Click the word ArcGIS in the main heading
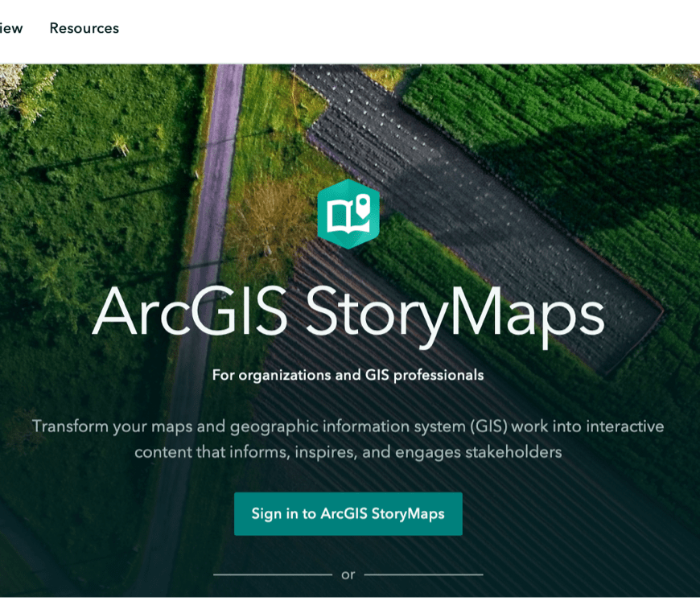The height and width of the screenshot is (601, 700). click(190, 311)
